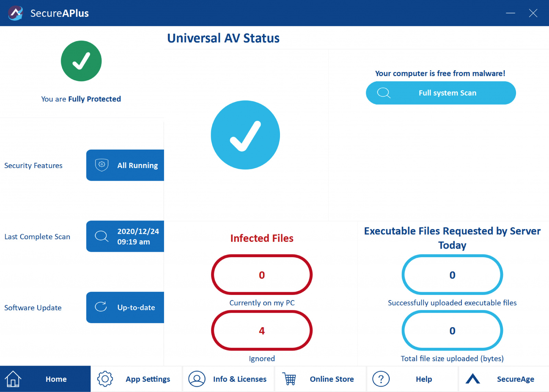
Task: Click Your computer is free from malware text
Action: click(440, 73)
